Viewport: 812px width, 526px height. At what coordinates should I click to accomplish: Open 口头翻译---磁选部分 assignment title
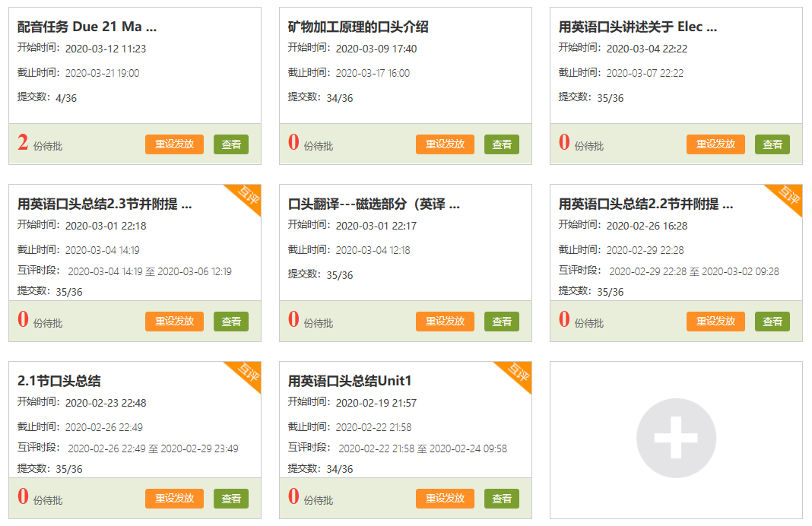pos(373,204)
